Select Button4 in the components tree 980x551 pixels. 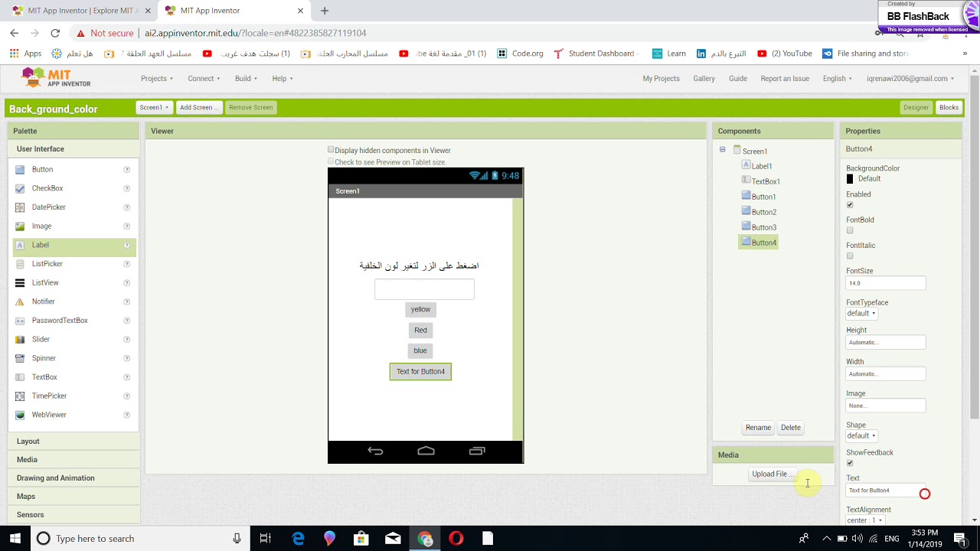tap(759, 243)
